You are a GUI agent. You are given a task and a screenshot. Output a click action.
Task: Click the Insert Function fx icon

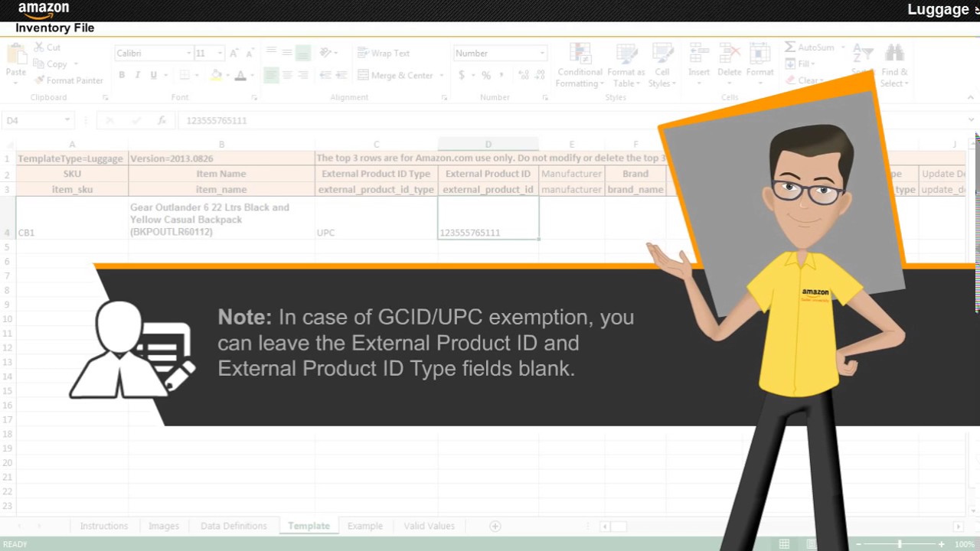click(162, 120)
